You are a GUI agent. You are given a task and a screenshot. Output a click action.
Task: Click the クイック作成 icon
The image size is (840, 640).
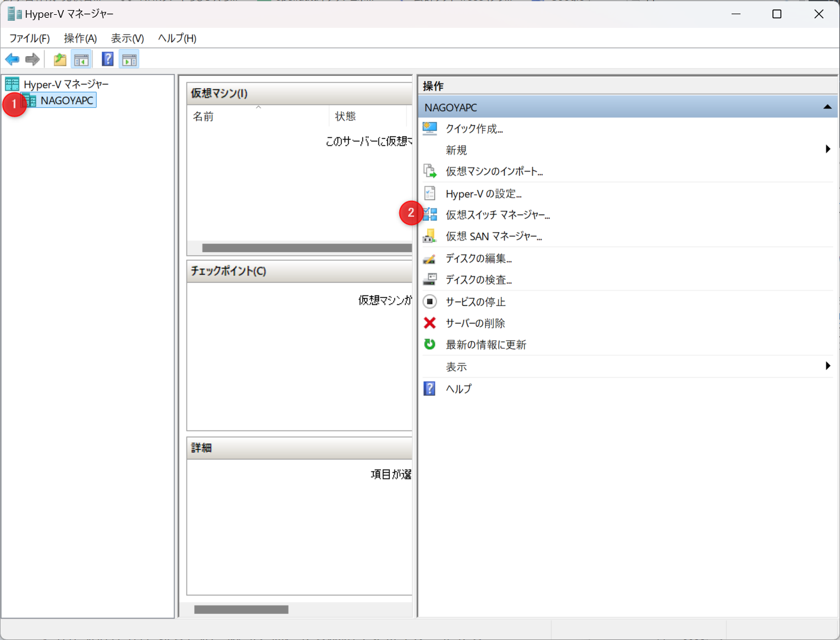tap(430, 128)
